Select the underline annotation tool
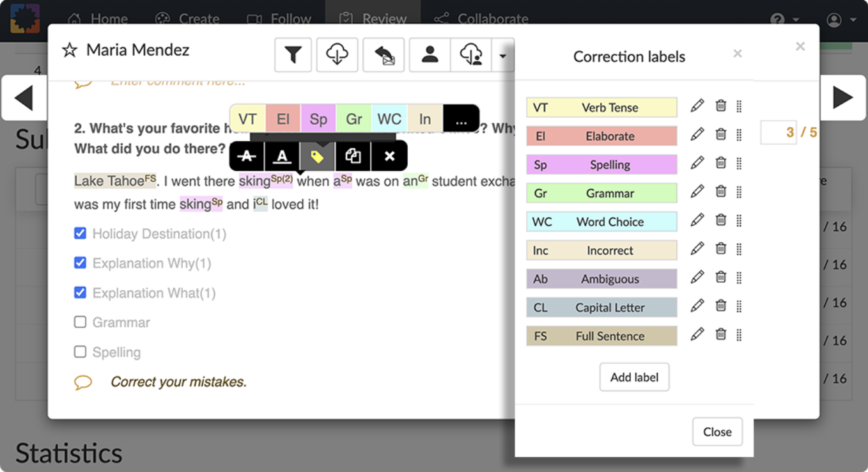Viewport: 868px width, 472px height. tap(282, 155)
